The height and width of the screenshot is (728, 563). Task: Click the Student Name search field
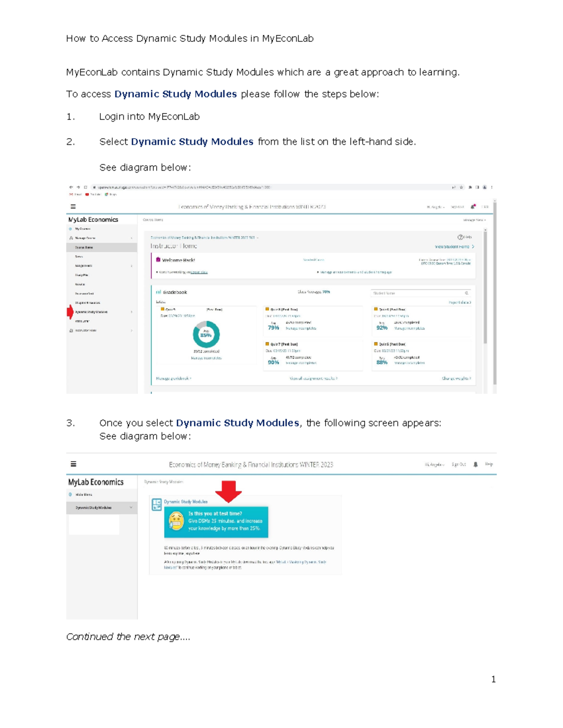tap(420, 293)
